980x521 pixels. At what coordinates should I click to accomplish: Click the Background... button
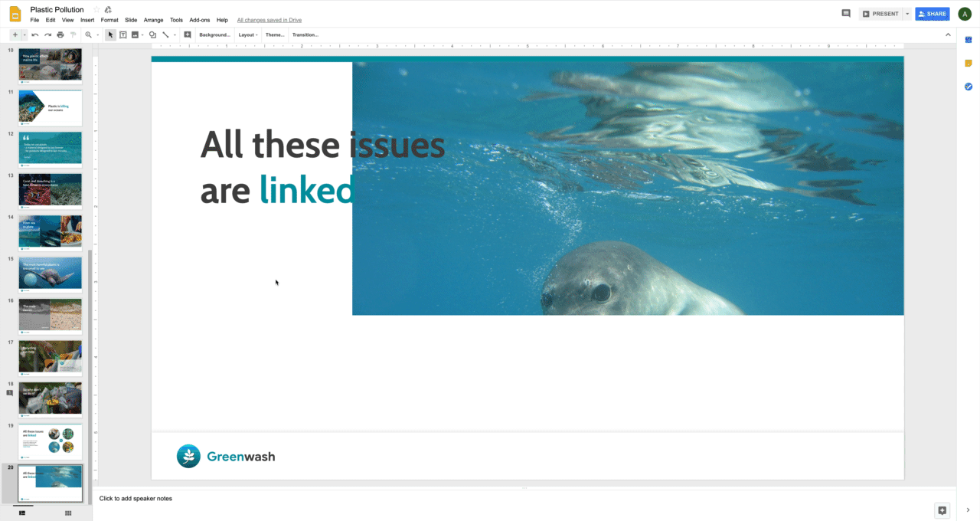pos(214,34)
